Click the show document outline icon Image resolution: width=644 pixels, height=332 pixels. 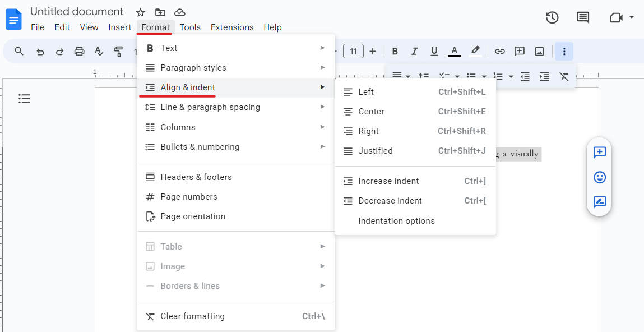point(24,99)
